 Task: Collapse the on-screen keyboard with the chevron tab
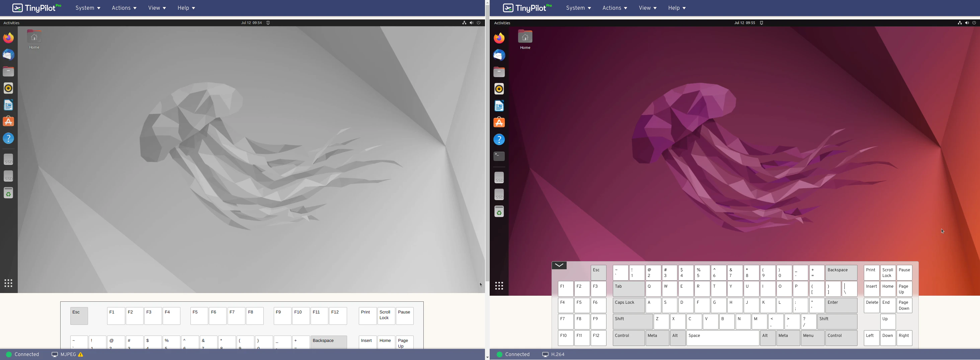[x=559, y=265]
